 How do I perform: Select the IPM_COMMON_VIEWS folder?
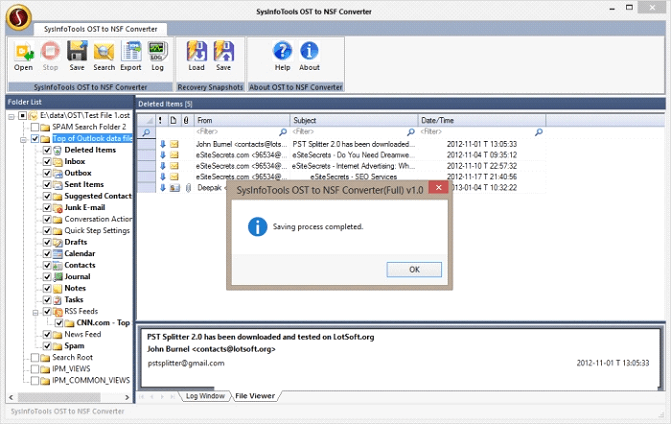(91, 381)
